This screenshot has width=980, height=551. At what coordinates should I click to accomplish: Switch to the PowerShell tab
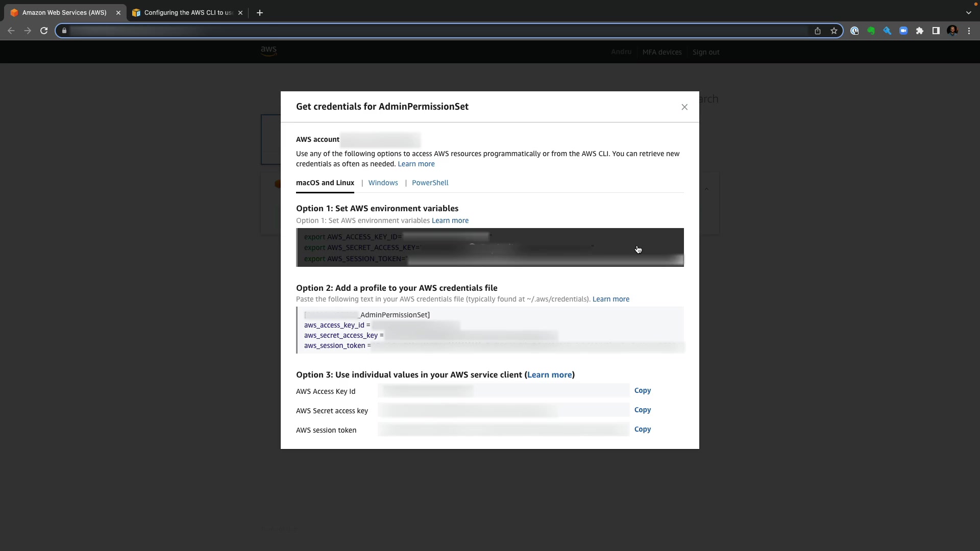point(430,183)
